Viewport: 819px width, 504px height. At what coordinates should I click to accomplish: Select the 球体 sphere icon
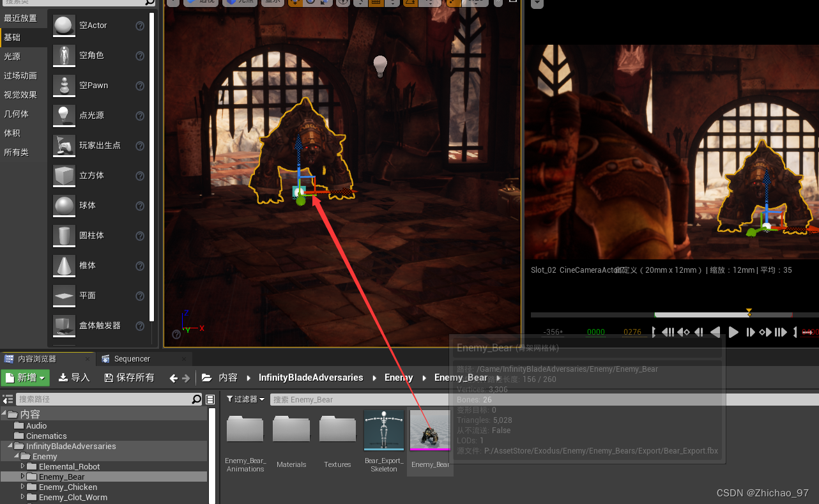[64, 206]
